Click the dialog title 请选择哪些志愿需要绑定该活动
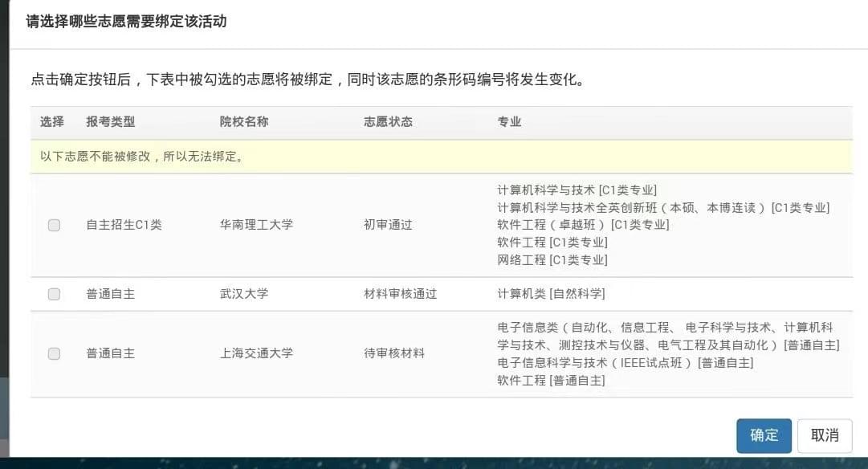The height and width of the screenshot is (469, 868). click(126, 22)
